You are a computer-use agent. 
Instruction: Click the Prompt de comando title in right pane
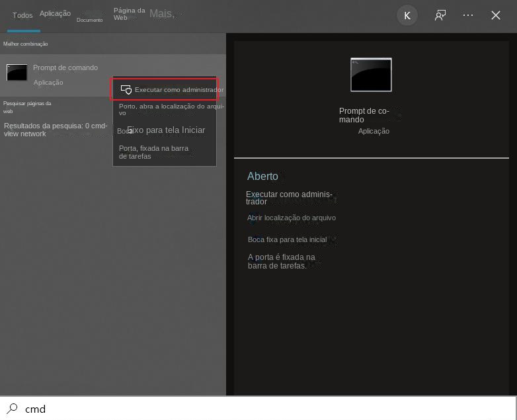point(364,115)
